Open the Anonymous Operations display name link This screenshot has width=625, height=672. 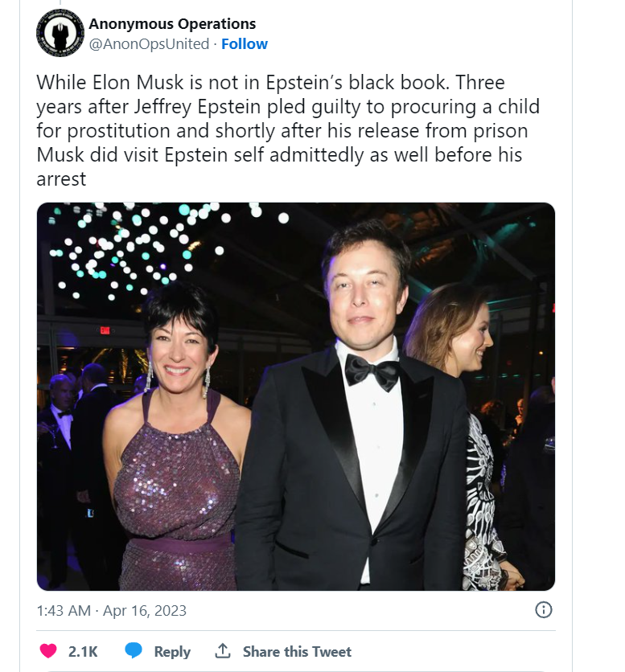pos(172,24)
